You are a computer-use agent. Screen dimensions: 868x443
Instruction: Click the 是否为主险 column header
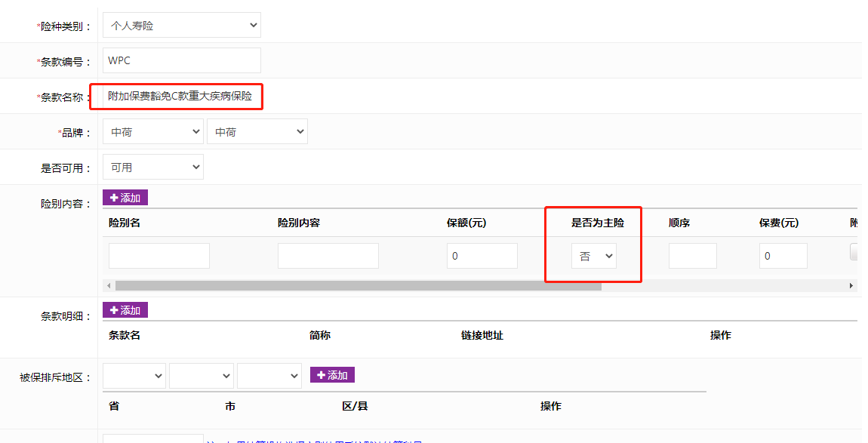(x=598, y=223)
